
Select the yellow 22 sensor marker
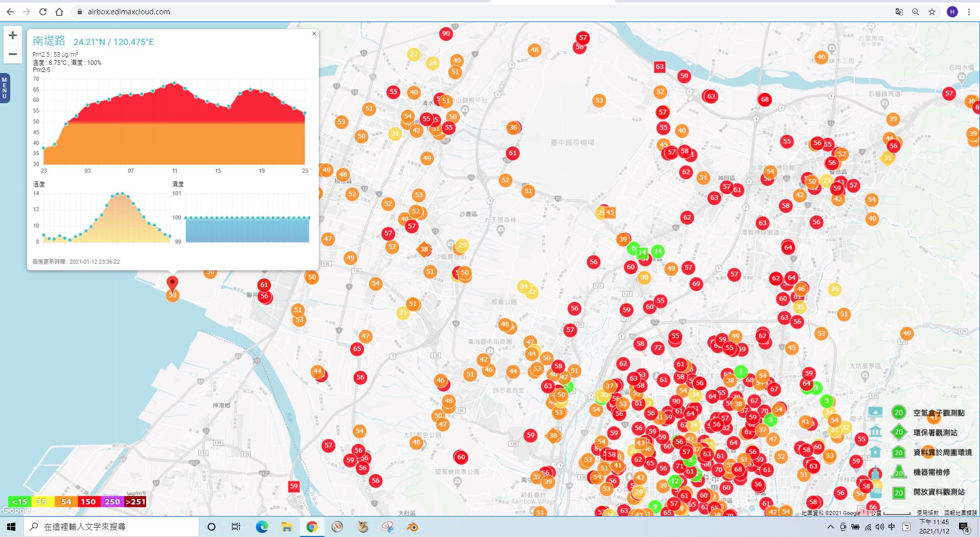click(414, 54)
